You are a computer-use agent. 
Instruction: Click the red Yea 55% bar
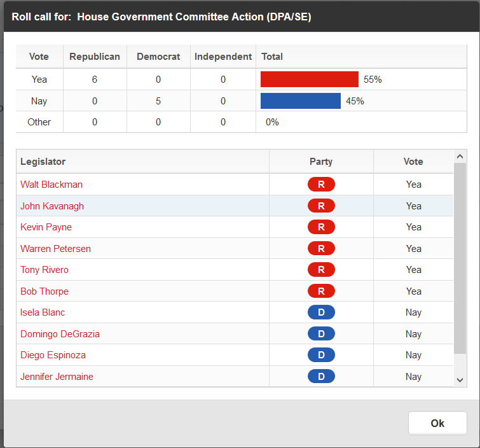coord(310,80)
